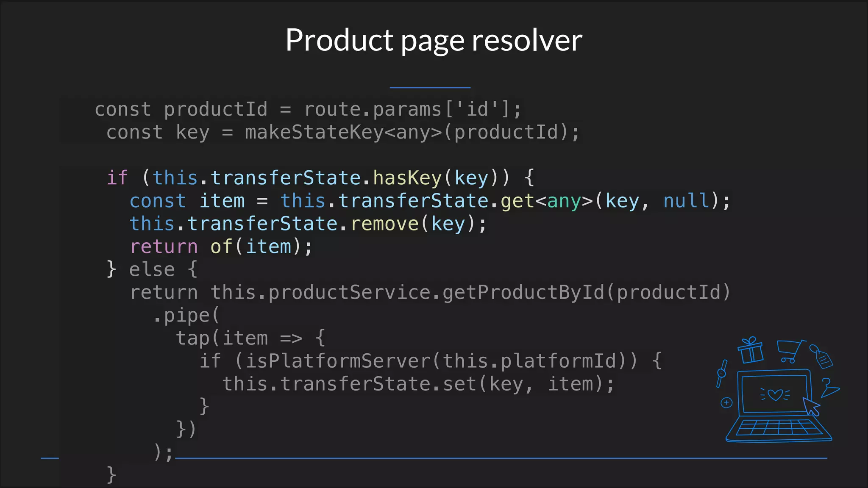The width and height of the screenshot is (868, 488).
Task: Click the shopping cart doodle icon
Action: [x=790, y=351]
